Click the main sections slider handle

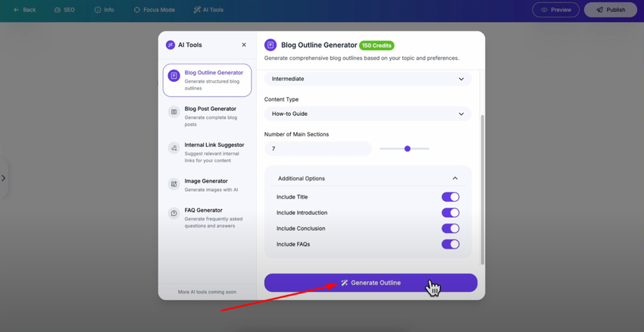pos(408,149)
